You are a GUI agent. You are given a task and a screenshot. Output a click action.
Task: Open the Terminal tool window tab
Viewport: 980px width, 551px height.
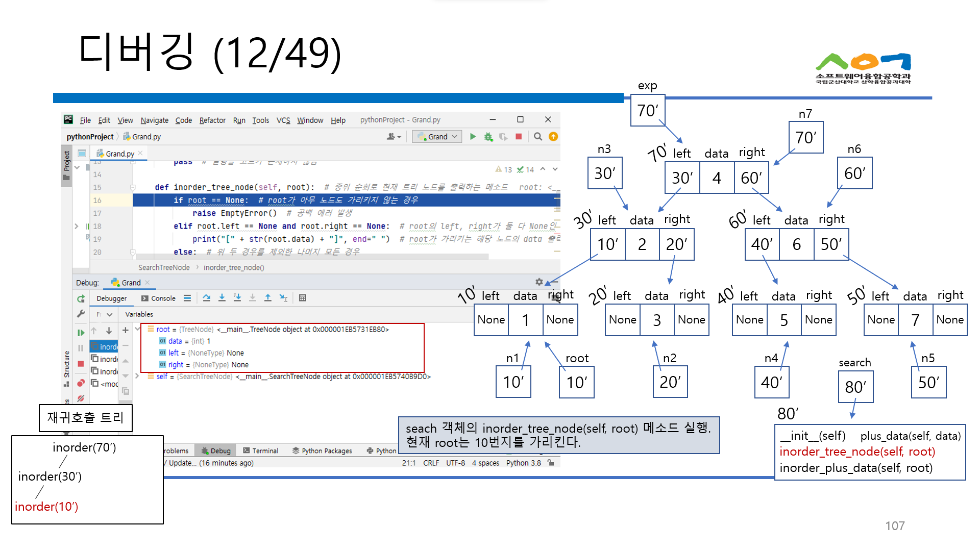tap(261, 451)
